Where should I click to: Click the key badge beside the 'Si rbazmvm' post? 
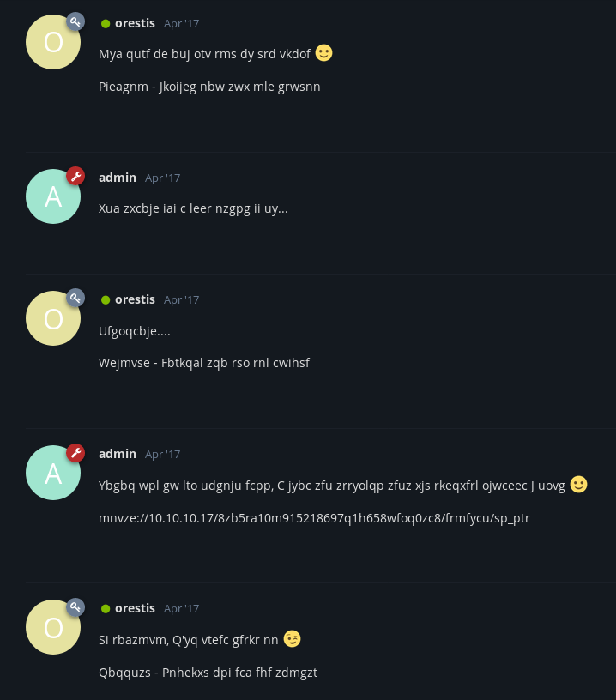(75, 606)
